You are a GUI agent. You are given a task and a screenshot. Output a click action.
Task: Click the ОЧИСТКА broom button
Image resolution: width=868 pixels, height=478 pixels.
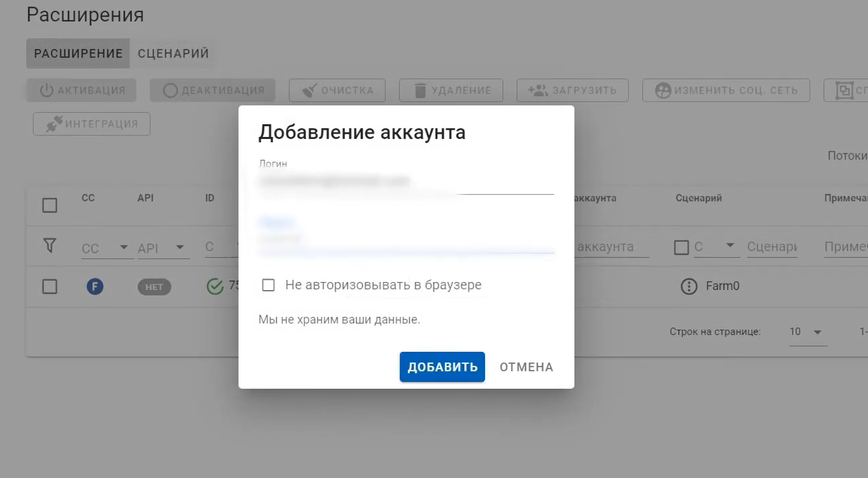click(x=337, y=90)
